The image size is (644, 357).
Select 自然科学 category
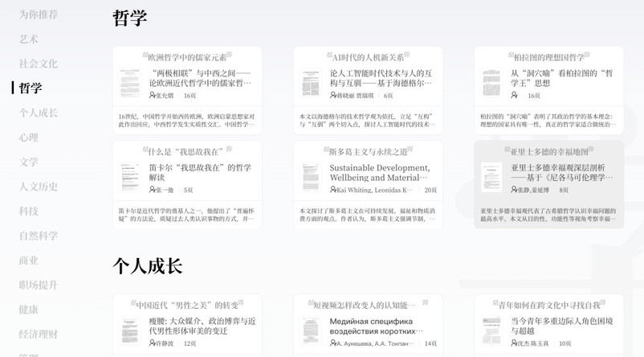click(39, 236)
